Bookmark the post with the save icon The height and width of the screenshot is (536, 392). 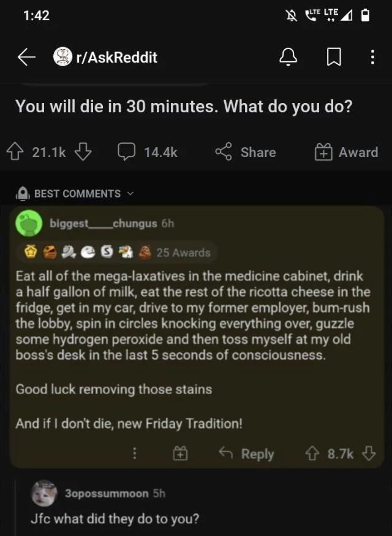333,58
